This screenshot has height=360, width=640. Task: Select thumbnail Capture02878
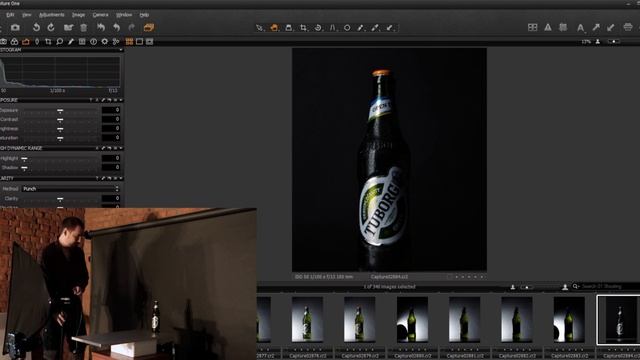[x=307, y=319]
